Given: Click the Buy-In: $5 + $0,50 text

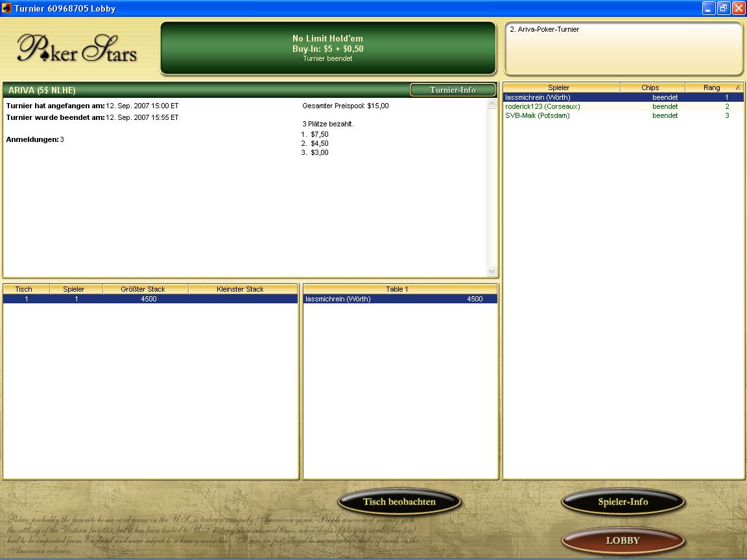Looking at the screenshot, I should pyautogui.click(x=327, y=49).
